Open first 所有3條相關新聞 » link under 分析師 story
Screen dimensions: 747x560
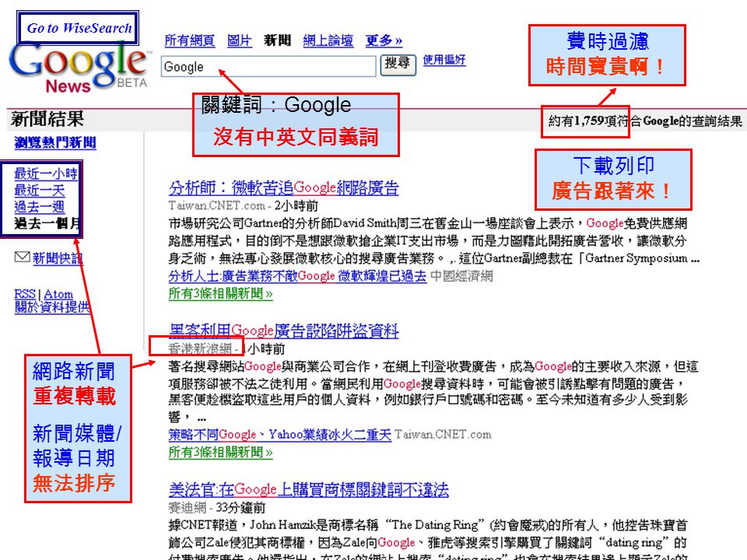coord(220,293)
